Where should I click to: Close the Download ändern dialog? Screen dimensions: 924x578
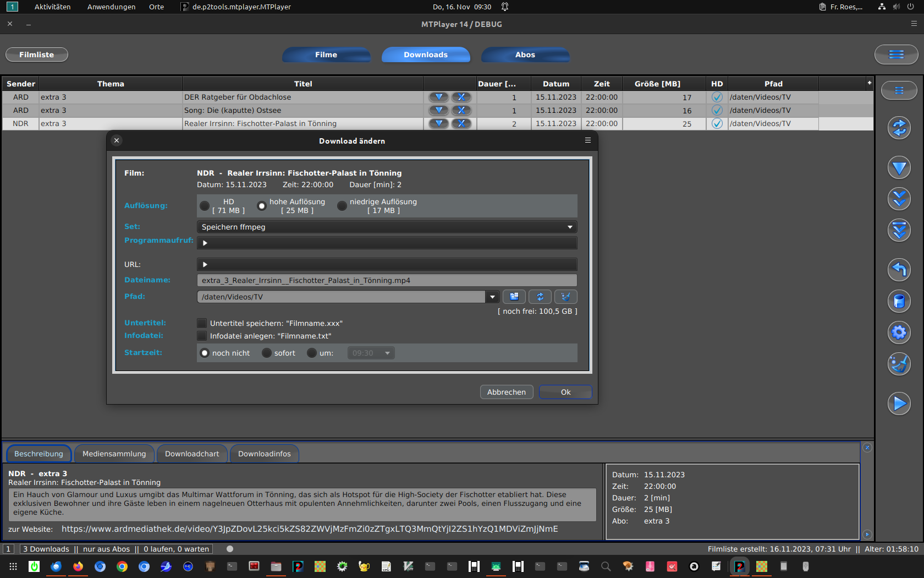click(x=117, y=140)
